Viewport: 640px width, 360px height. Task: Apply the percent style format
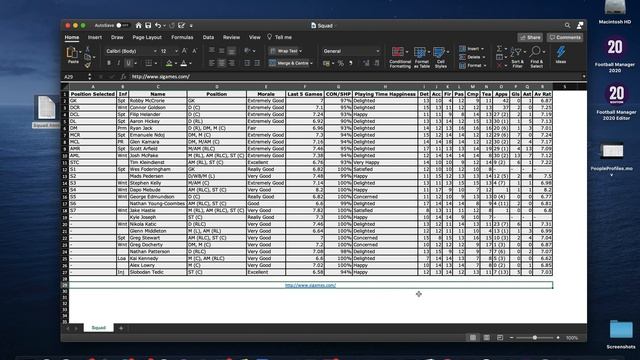point(340,63)
